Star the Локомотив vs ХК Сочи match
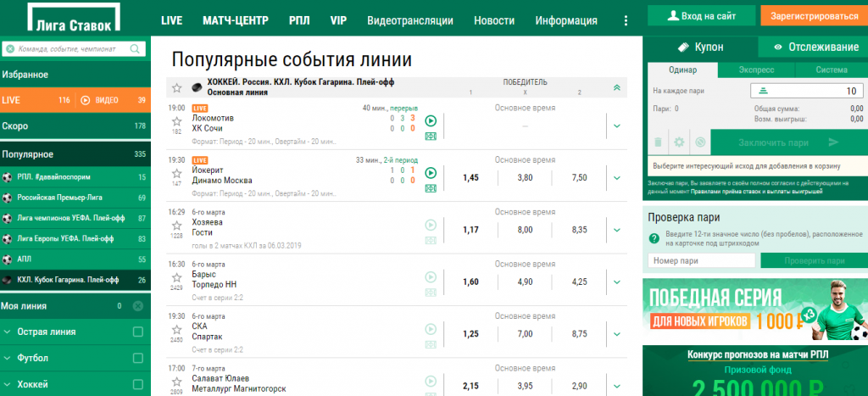This screenshot has width=868, height=396. 176,121
